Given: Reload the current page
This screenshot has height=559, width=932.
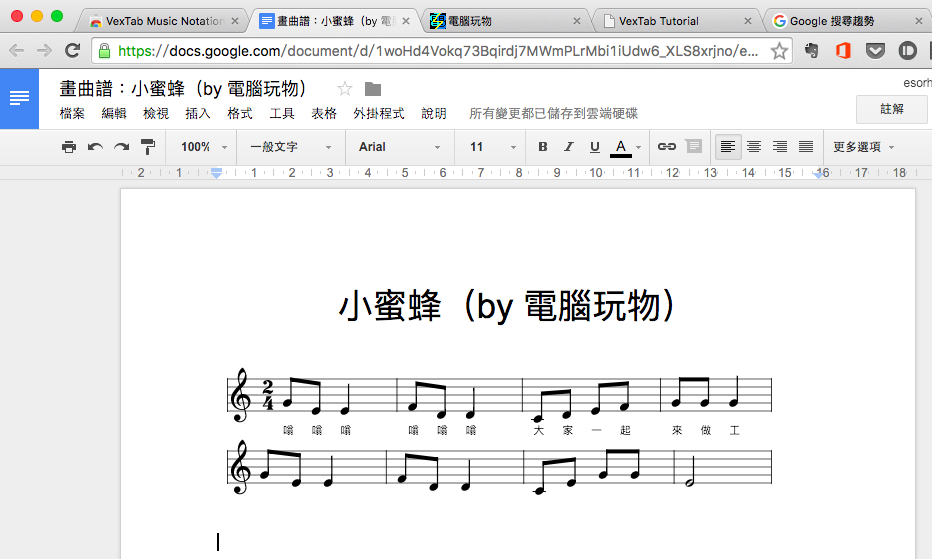Looking at the screenshot, I should pos(73,51).
